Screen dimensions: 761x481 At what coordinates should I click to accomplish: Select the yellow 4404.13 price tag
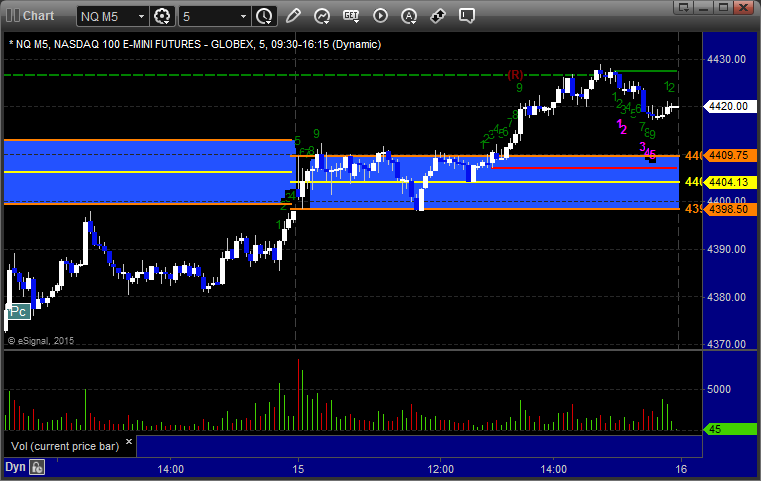pyautogui.click(x=730, y=182)
